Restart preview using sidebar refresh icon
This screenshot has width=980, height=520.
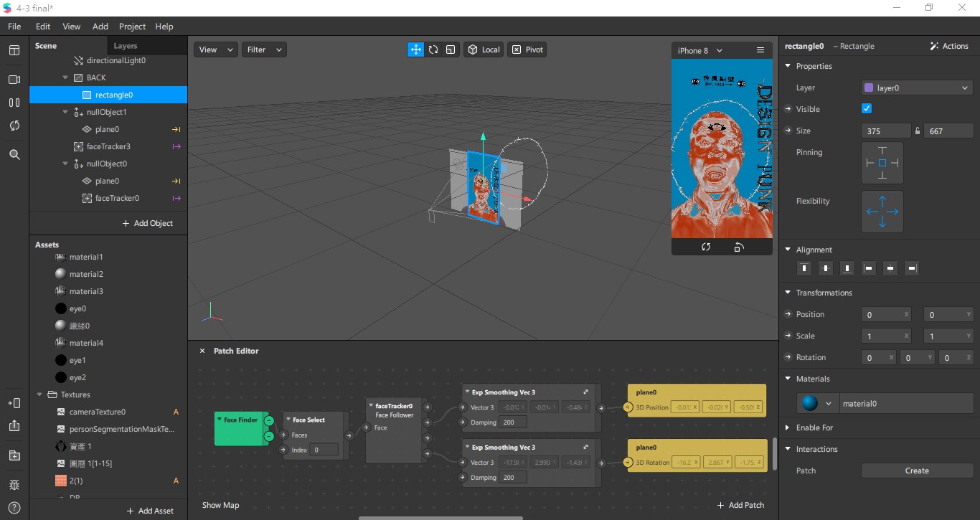[x=14, y=126]
